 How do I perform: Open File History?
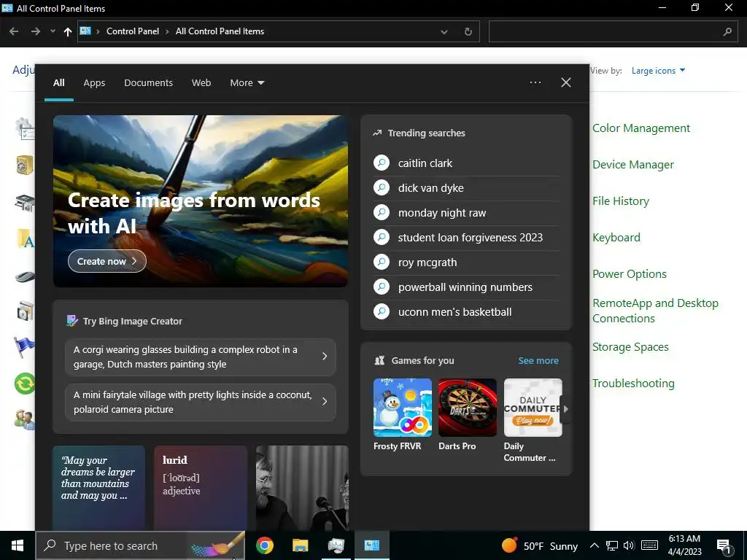620,201
